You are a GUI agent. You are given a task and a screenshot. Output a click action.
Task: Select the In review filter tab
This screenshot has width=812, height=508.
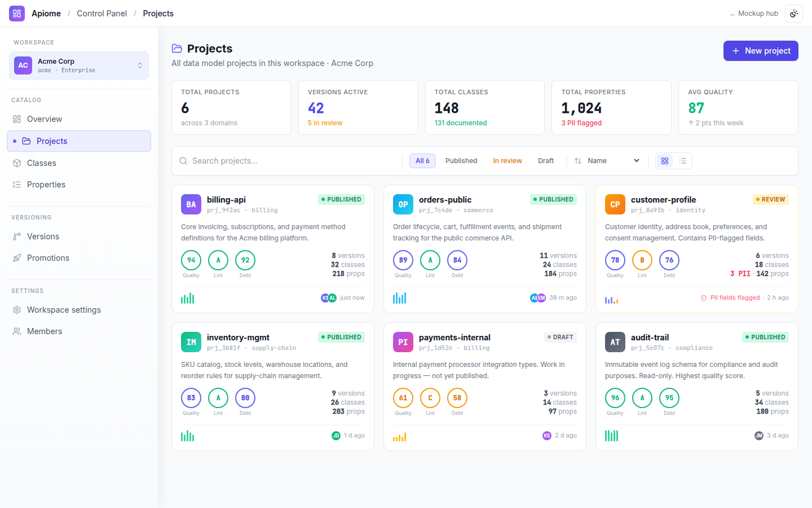pos(507,161)
